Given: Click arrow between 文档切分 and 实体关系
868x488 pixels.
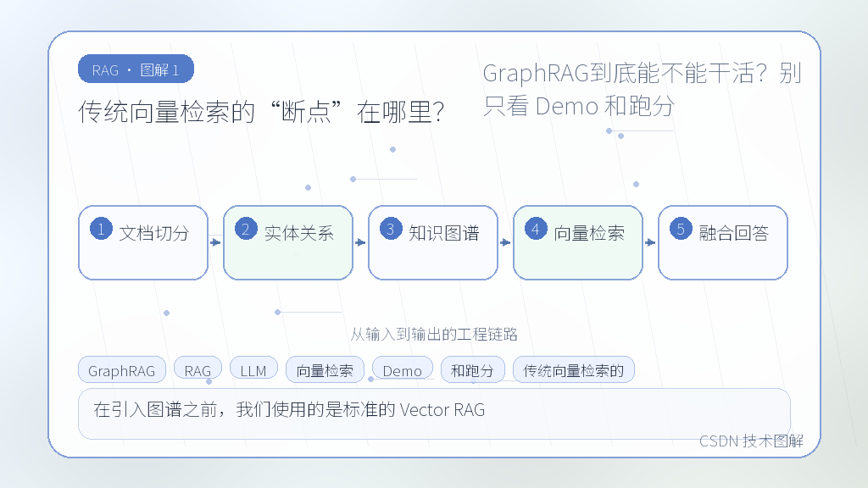Looking at the screenshot, I should pyautogui.click(x=215, y=242).
